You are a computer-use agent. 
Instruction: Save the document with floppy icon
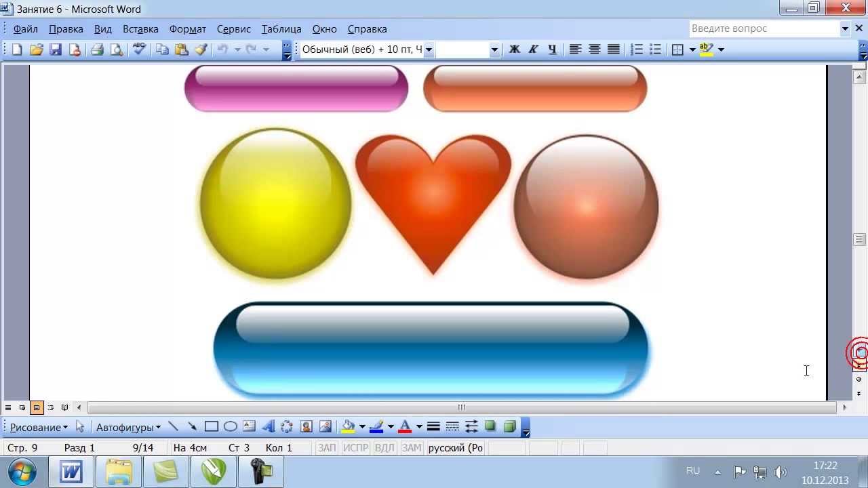[55, 49]
